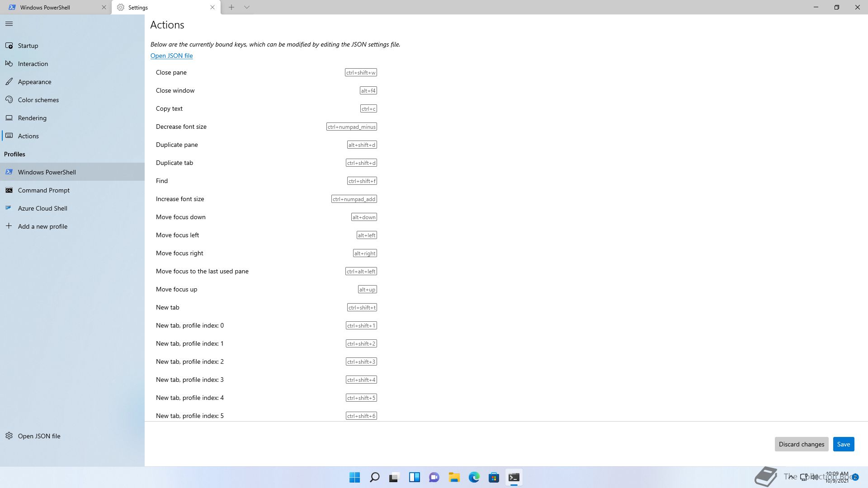Click the ctrl+alt+left key binding
The image size is (868, 488).
(x=361, y=271)
